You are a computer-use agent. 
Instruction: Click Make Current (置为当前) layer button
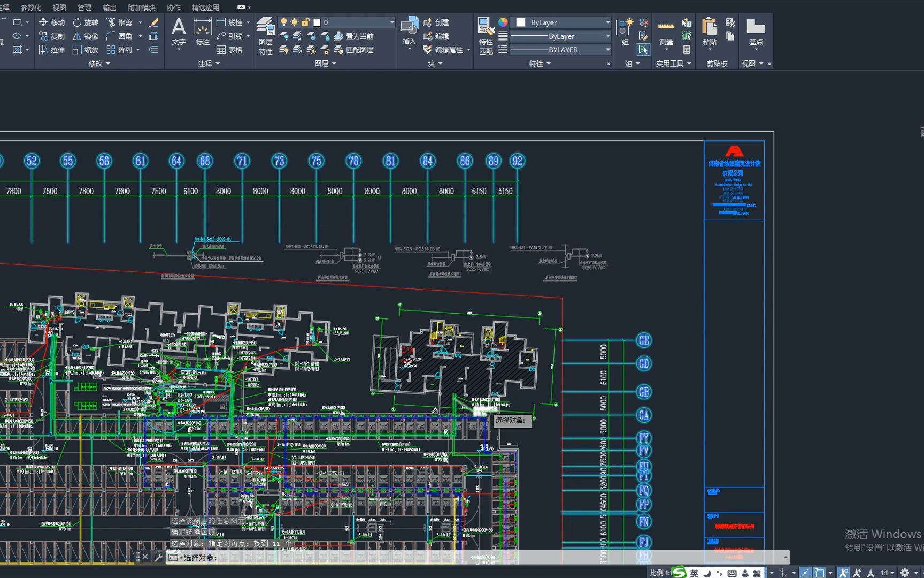click(354, 36)
